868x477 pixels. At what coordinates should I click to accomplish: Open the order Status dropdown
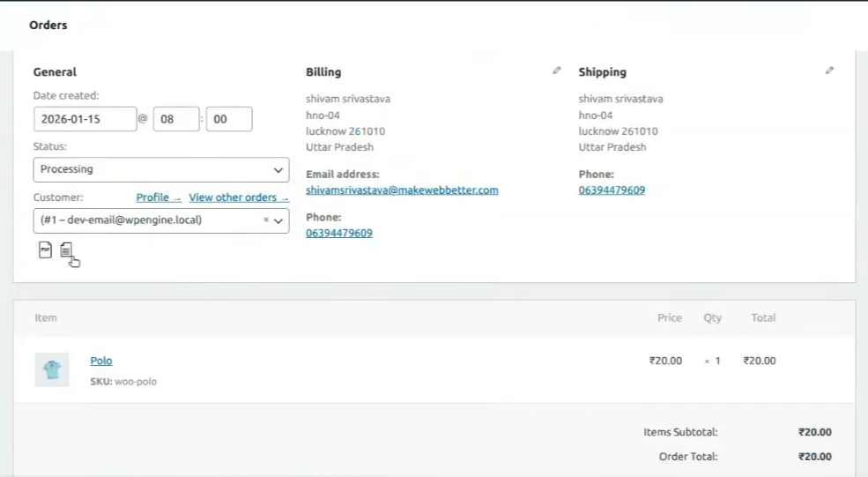click(x=161, y=169)
